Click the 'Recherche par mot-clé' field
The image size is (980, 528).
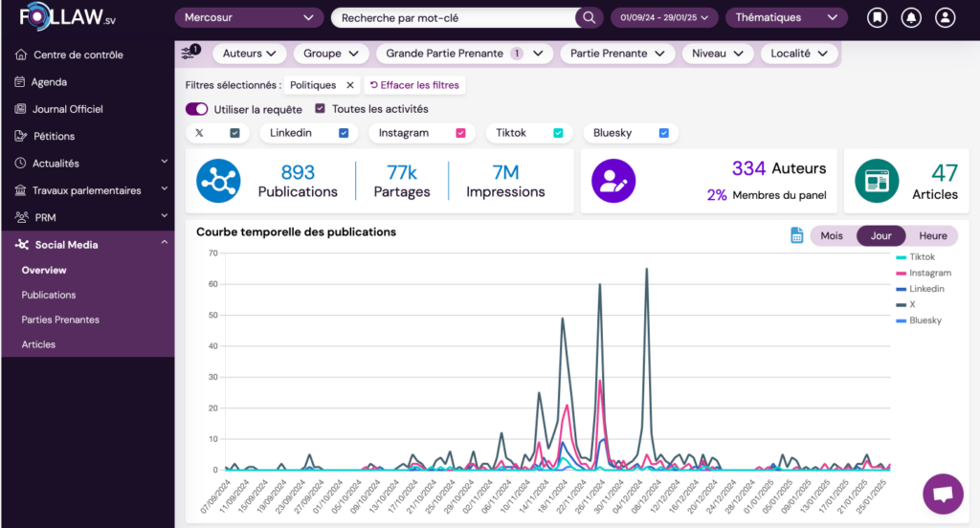(455, 18)
